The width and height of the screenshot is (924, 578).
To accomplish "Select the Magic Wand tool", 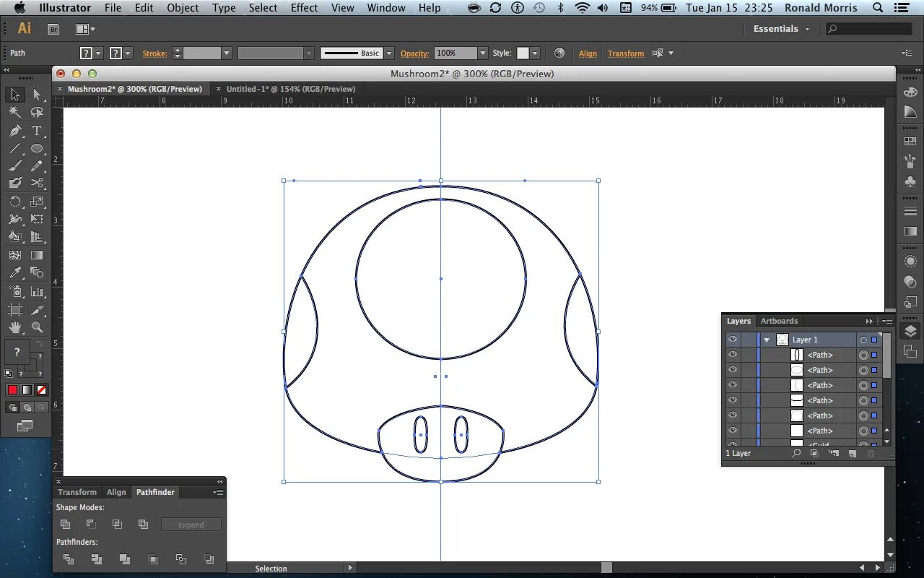I will click(15, 112).
